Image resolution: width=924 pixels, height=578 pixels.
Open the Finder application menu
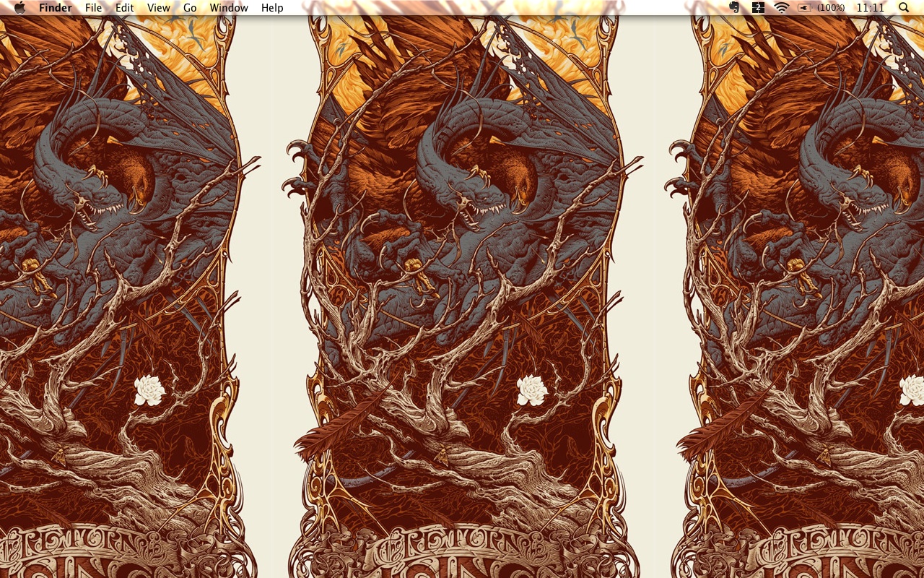point(56,8)
